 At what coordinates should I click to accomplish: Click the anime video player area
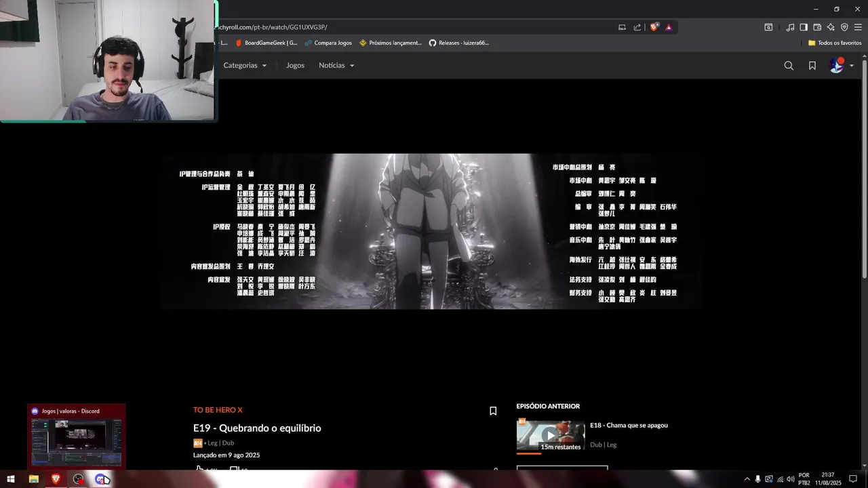coord(431,231)
